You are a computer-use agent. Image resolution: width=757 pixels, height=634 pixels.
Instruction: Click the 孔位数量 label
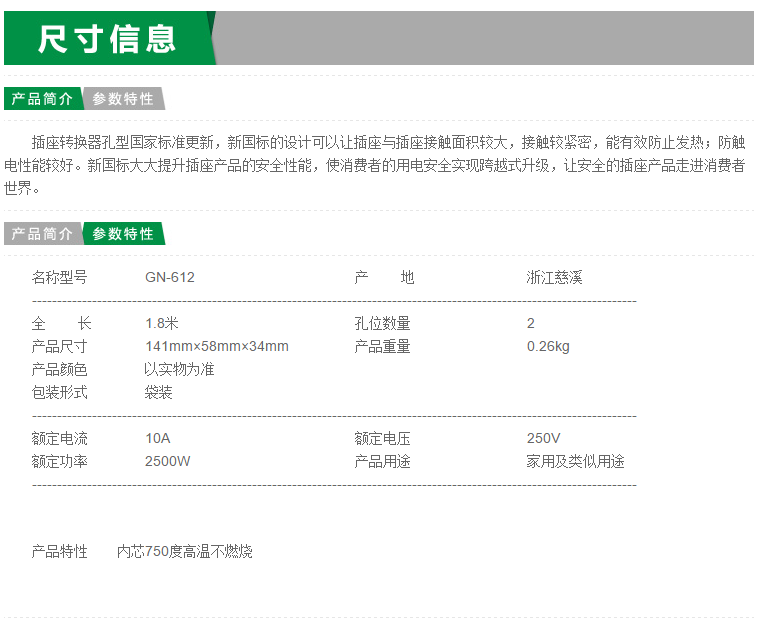(x=382, y=323)
